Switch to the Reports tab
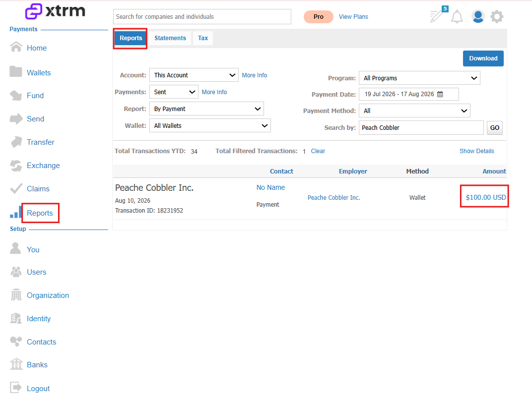The width and height of the screenshot is (532, 402). pos(131,38)
